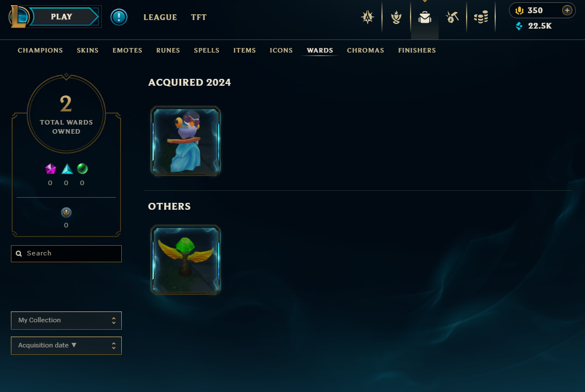Open the Store coins icon

click(x=481, y=17)
